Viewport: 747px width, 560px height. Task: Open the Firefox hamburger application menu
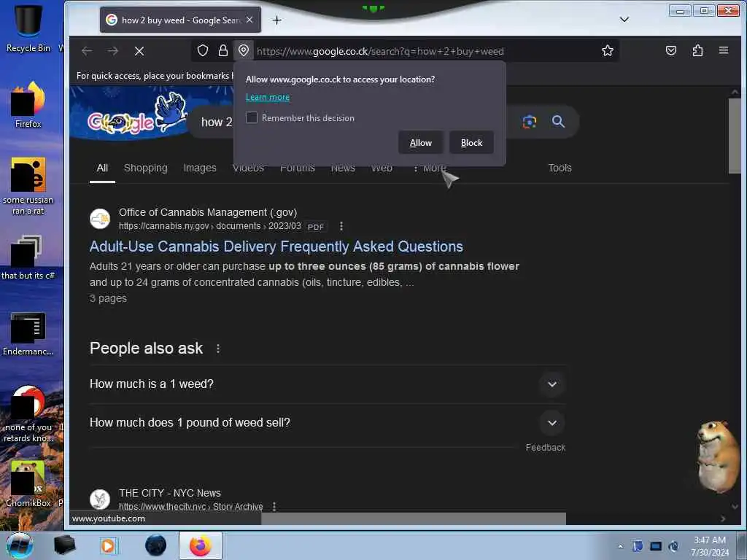723,50
